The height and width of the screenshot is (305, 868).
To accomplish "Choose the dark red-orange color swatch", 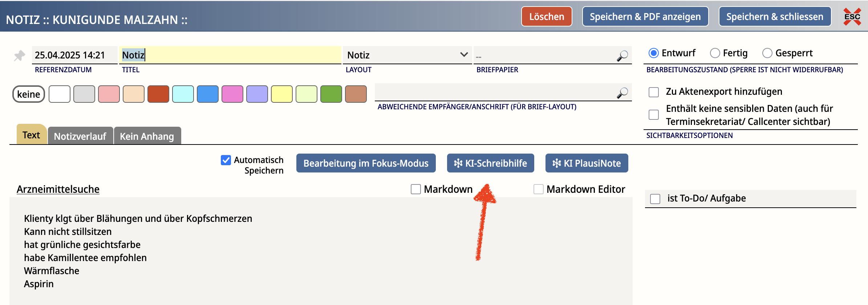I will 158,94.
